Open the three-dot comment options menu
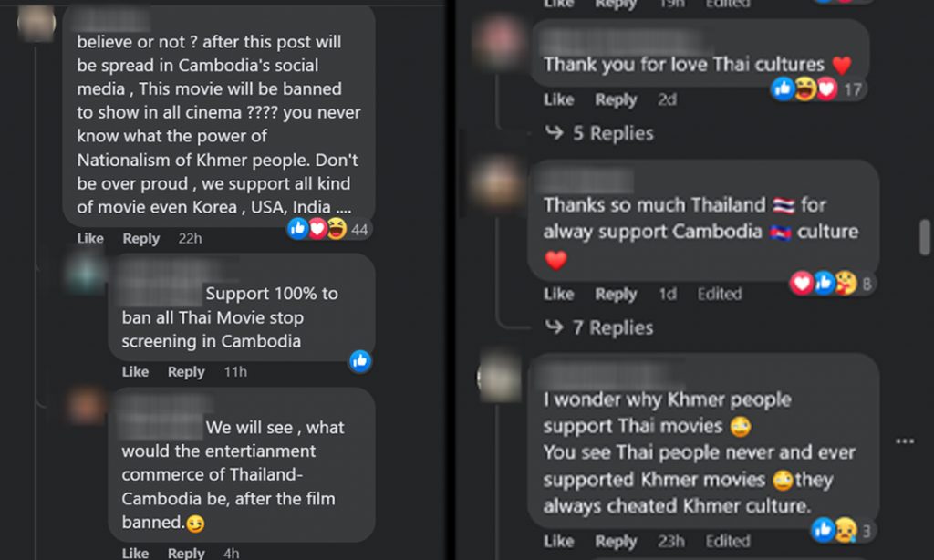 905,441
